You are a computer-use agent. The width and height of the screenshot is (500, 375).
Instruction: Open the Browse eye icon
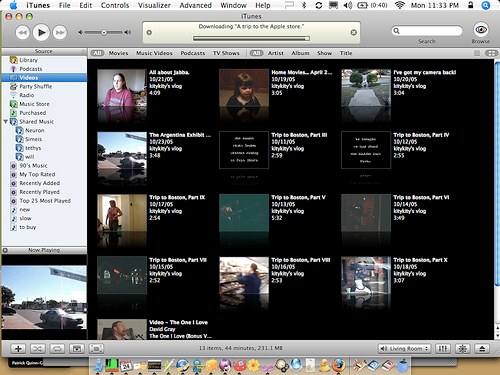(481, 30)
